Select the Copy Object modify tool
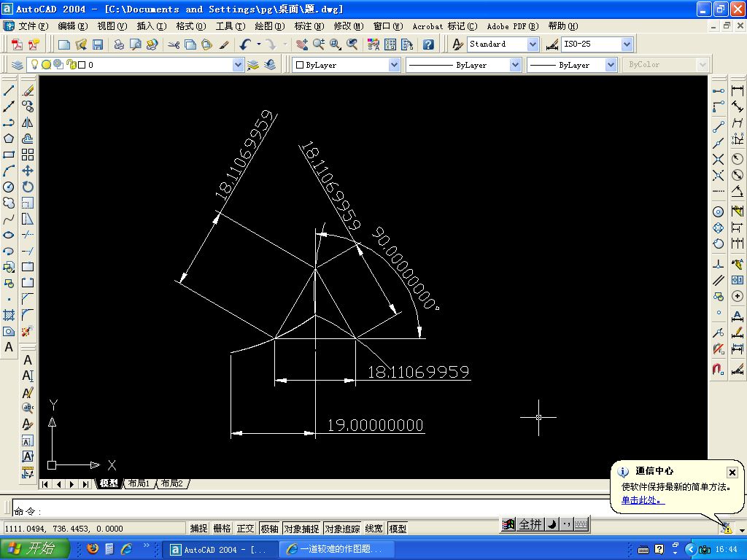The height and width of the screenshot is (560, 747). tap(28, 106)
